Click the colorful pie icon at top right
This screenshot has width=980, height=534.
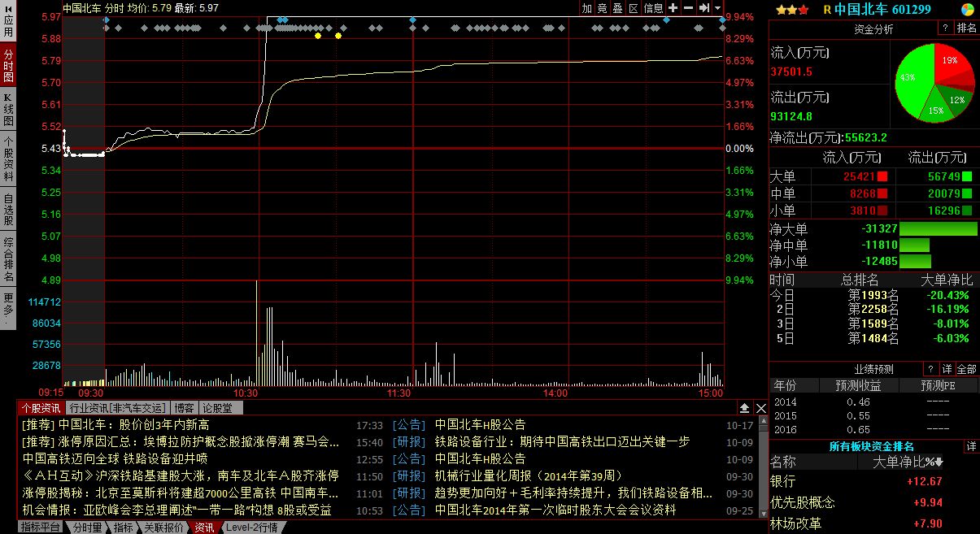click(967, 10)
